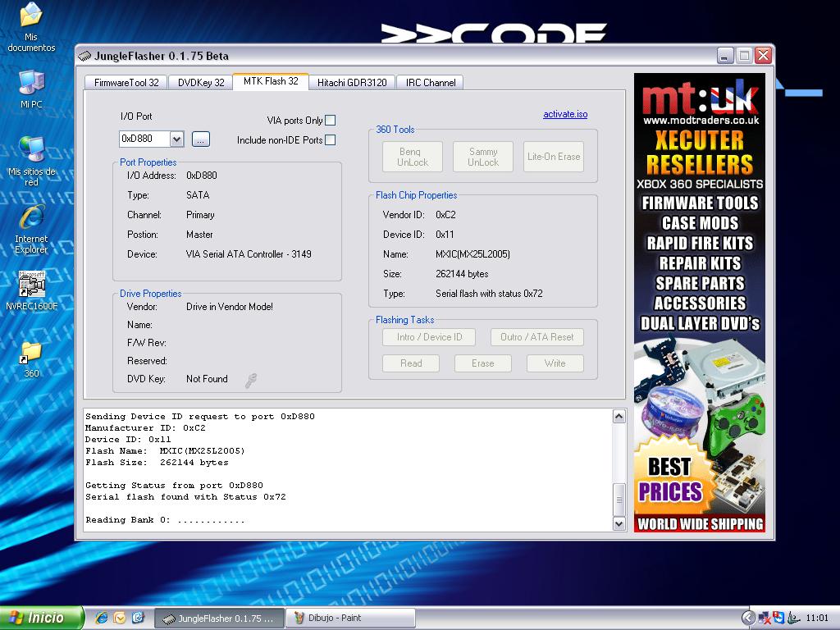The height and width of the screenshot is (630, 840).
Task: Open the Hitachi GDR3120 tab
Action: click(352, 83)
